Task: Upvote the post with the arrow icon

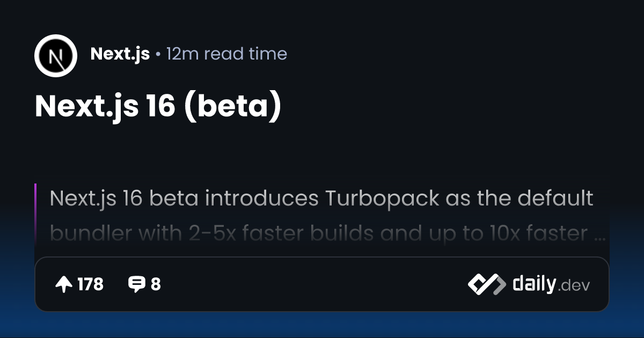Action: (64, 284)
